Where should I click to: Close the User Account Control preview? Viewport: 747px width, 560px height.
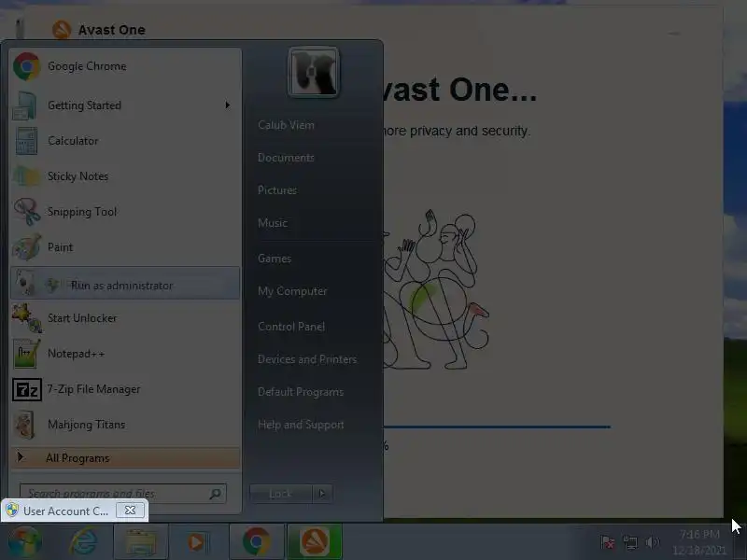pos(130,510)
